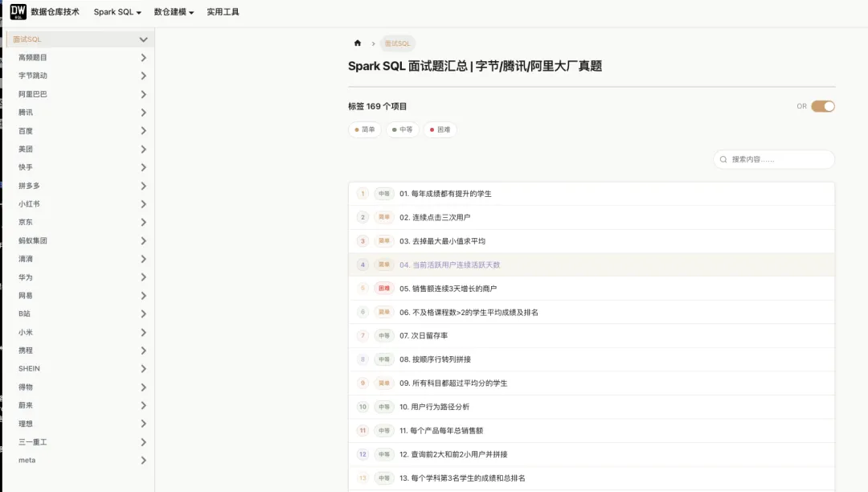Click the DW site logo icon
The width and height of the screenshot is (868, 492).
pyautogui.click(x=18, y=11)
